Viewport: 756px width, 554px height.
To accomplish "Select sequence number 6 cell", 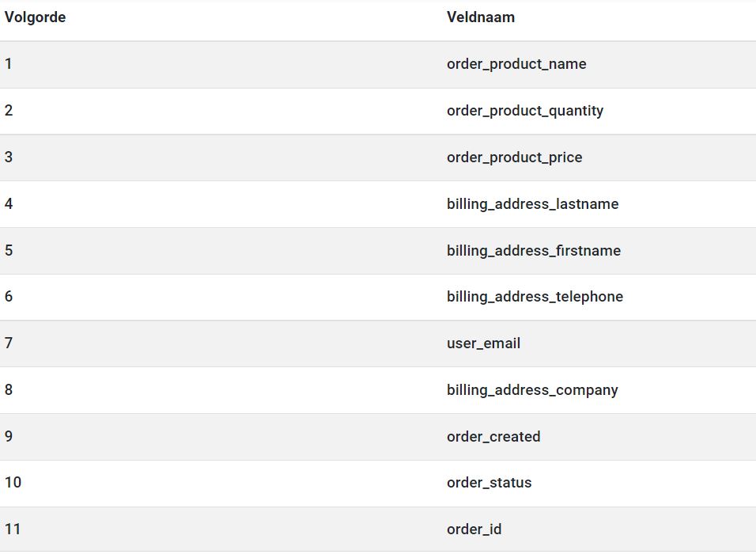I will [x=9, y=296].
